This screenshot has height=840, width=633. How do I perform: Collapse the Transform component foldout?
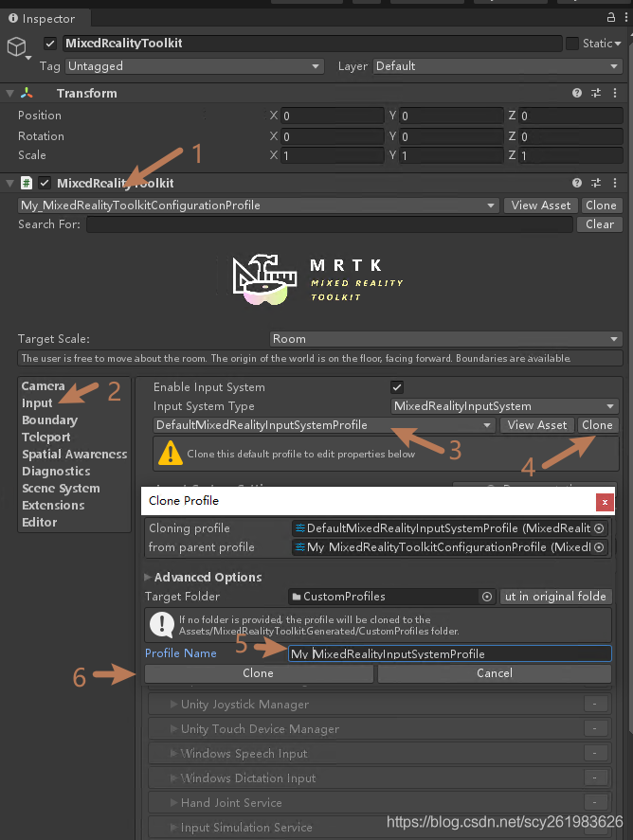(x=9, y=93)
